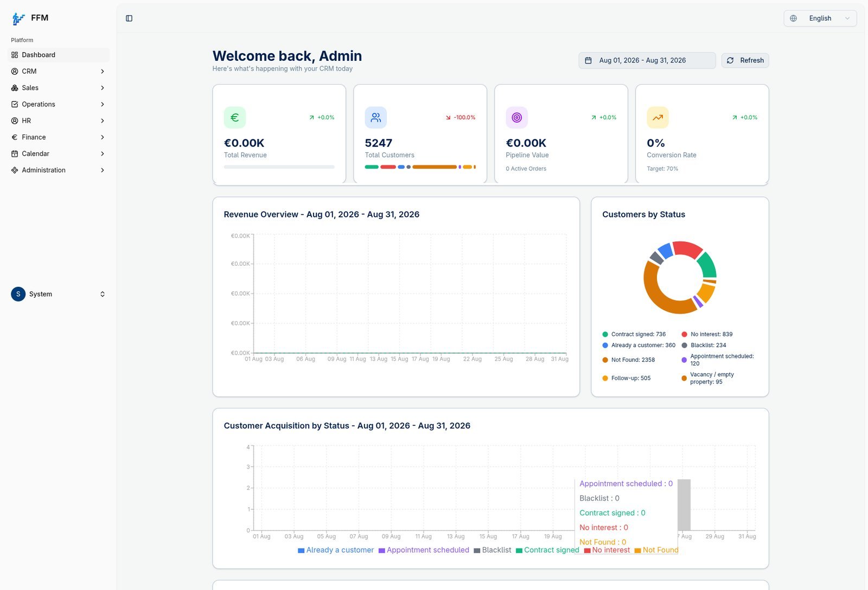Image resolution: width=868 pixels, height=590 pixels.
Task: Click the 'Not Found: 2358' legend entry
Action: point(629,360)
